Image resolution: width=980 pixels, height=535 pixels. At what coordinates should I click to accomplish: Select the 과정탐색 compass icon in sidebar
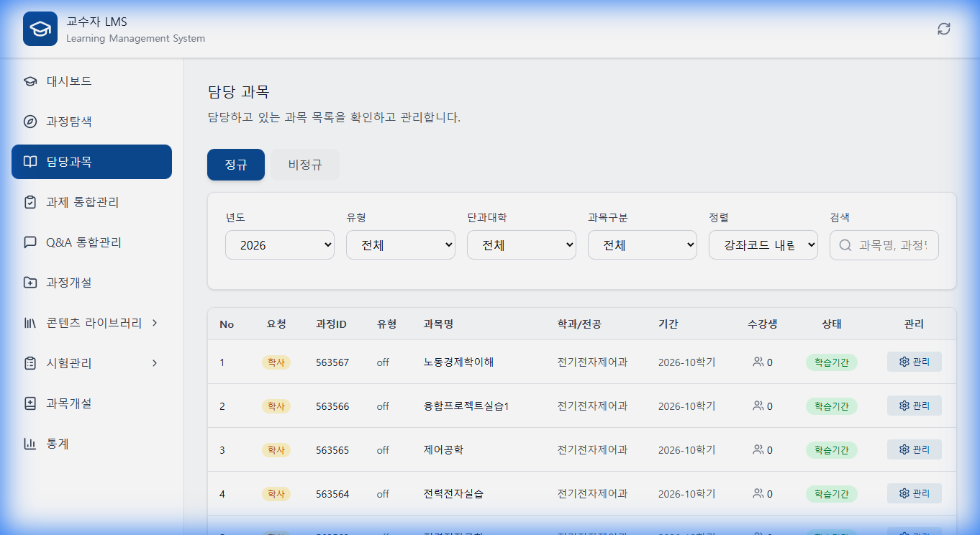click(x=30, y=122)
